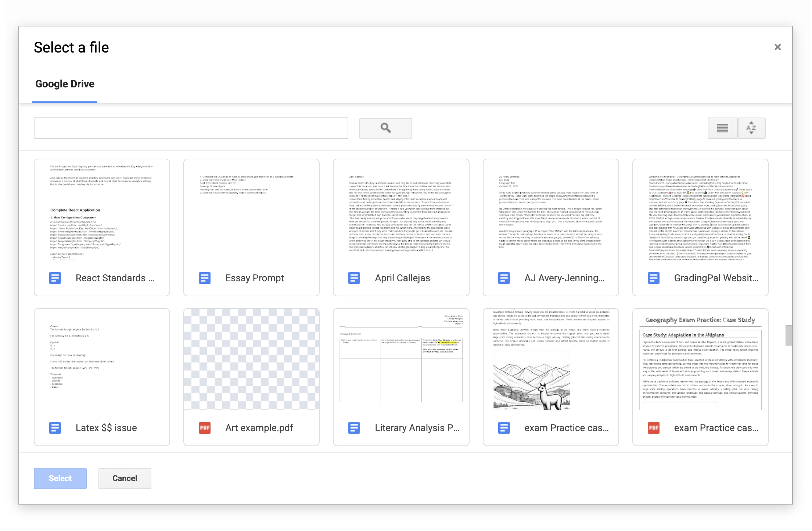Click the Google Docs icon on React Standards
Image resolution: width=812 pixels, height=531 pixels.
click(55, 278)
